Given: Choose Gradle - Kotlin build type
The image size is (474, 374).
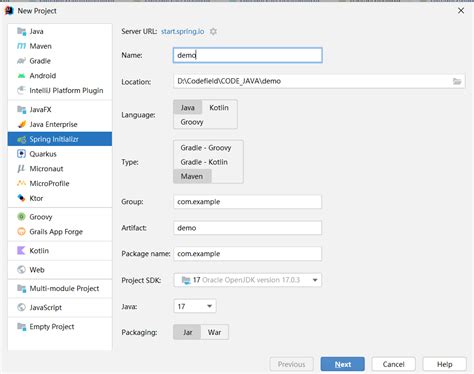Looking at the screenshot, I should click(x=204, y=162).
